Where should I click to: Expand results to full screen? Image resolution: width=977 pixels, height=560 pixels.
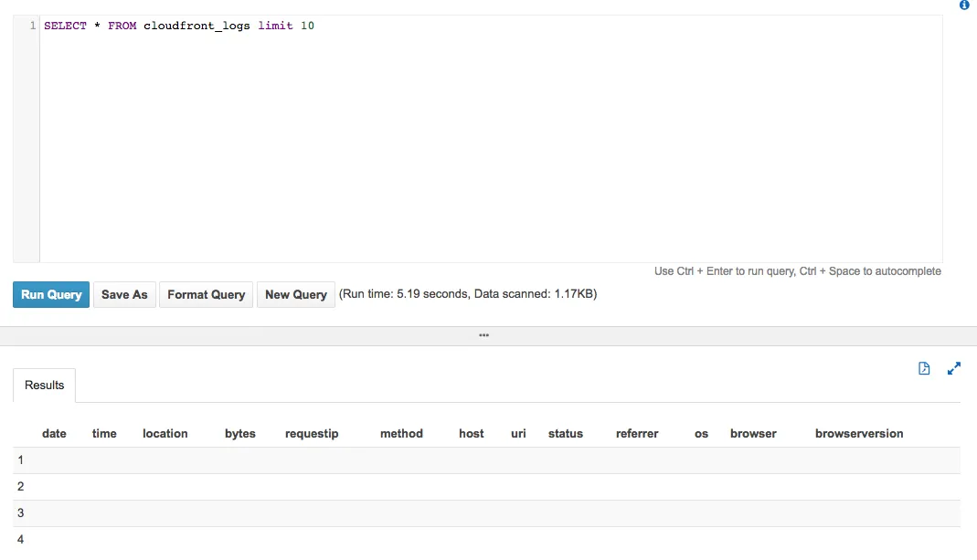pyautogui.click(x=954, y=368)
